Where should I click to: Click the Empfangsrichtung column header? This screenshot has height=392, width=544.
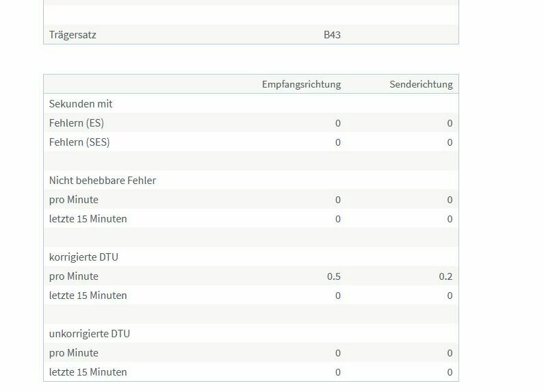[301, 84]
